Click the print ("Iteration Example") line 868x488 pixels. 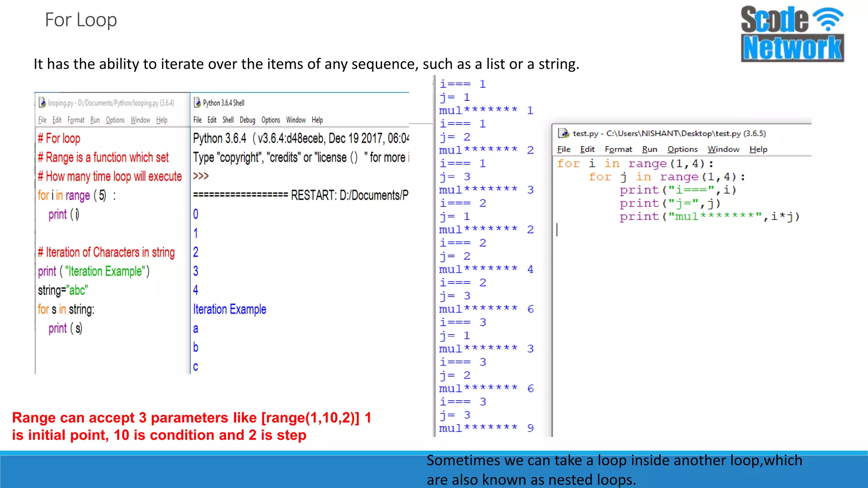point(94,272)
